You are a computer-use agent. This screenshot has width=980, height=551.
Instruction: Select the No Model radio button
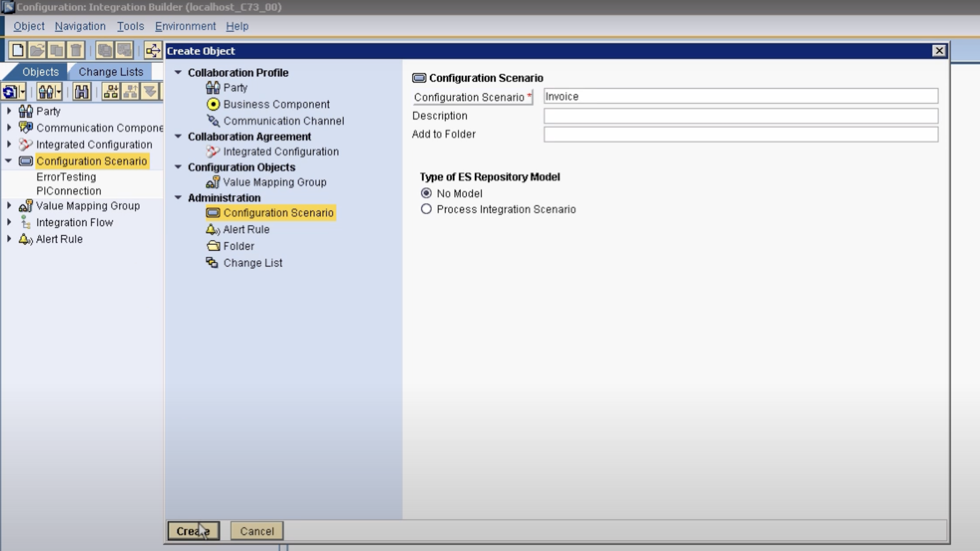426,193
